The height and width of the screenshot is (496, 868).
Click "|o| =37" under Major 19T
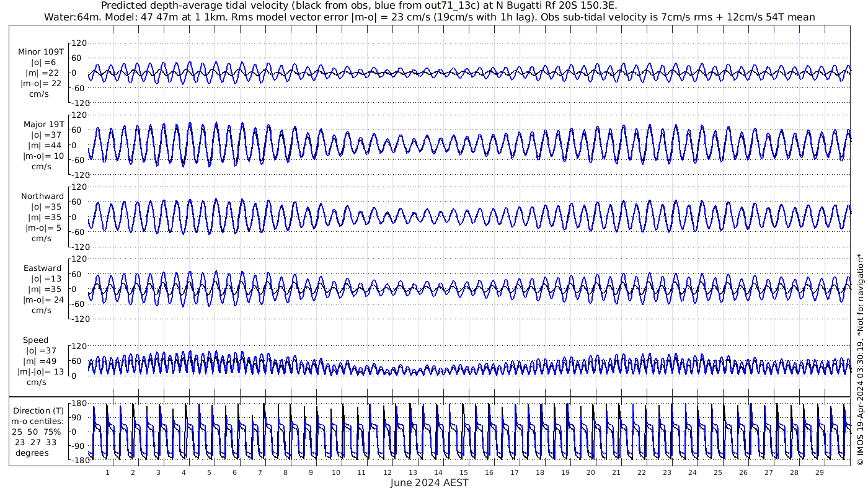click(x=46, y=135)
